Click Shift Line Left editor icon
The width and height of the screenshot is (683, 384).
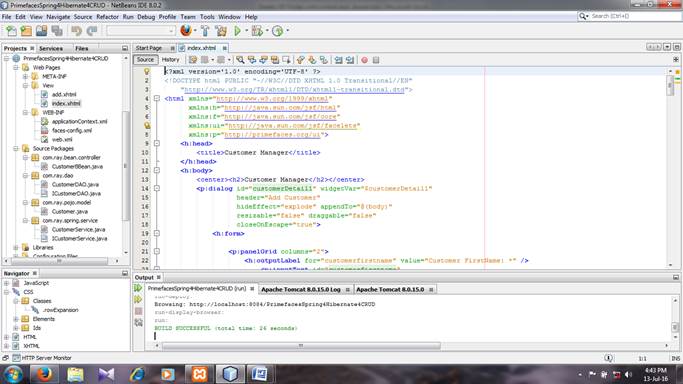coord(338,60)
